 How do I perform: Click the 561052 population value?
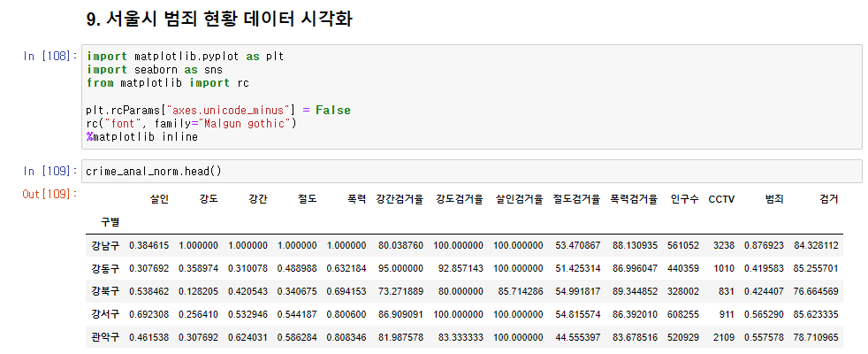(x=683, y=245)
